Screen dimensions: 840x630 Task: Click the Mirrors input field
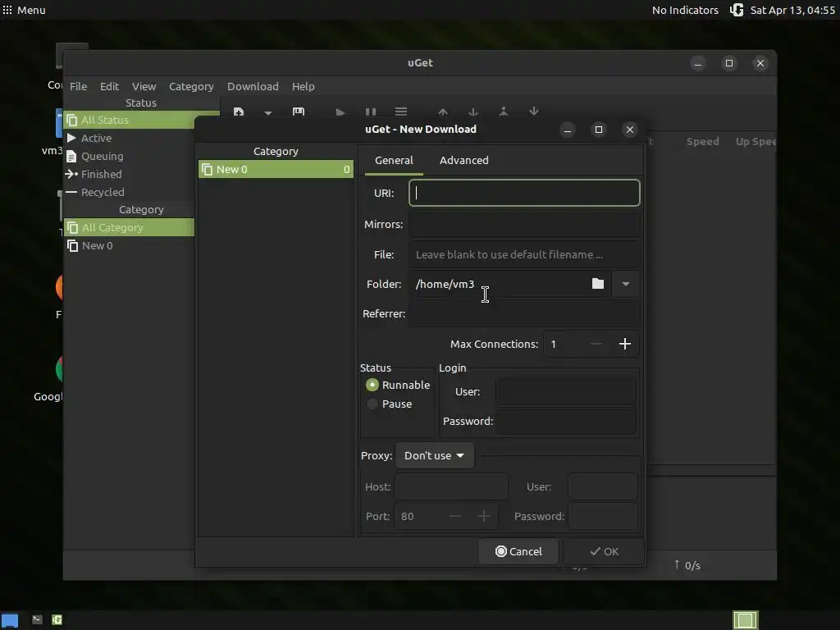524,224
